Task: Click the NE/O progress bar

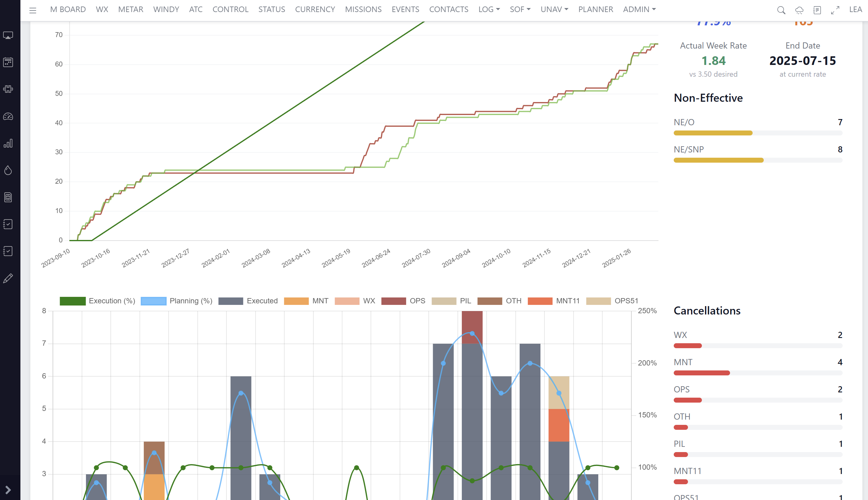Action: click(x=758, y=133)
